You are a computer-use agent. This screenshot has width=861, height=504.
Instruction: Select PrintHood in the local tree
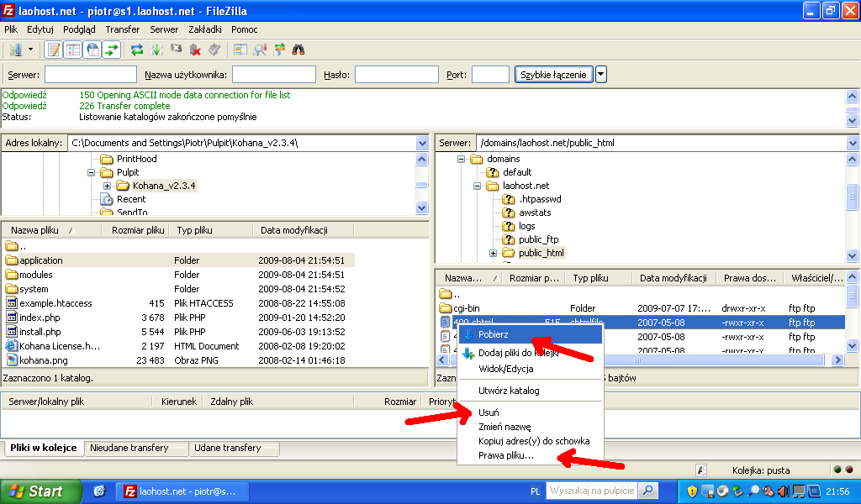pos(137,159)
